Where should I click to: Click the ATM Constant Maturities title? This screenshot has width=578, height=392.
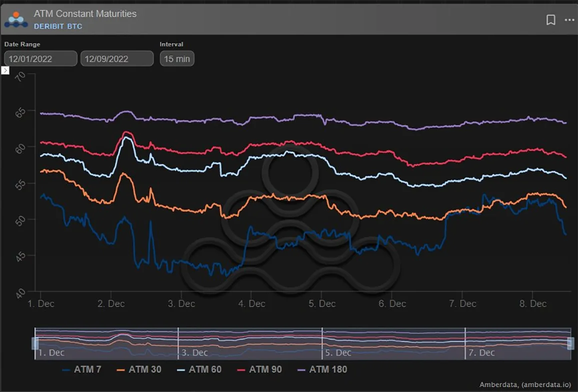tap(85, 14)
